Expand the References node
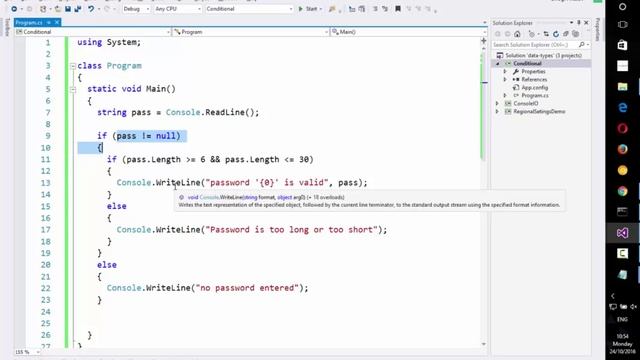Viewport: 640px width, 360px height. [505, 80]
